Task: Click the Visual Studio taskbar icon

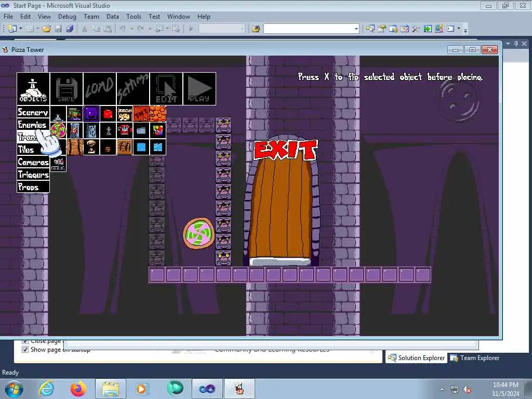Action: (207, 389)
